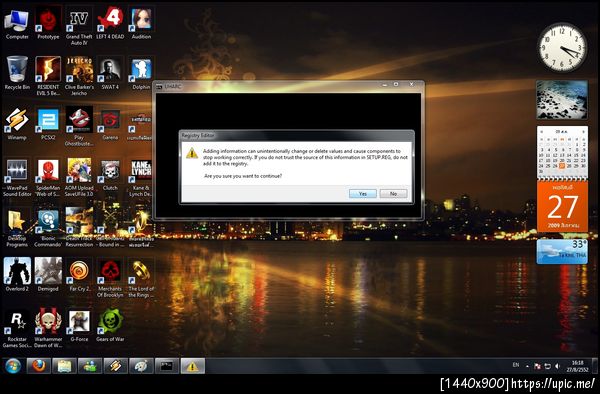Viewport: 600px width, 394px height.
Task: Select the AOM Upload SaveUFile shortcut
Action: [x=79, y=177]
